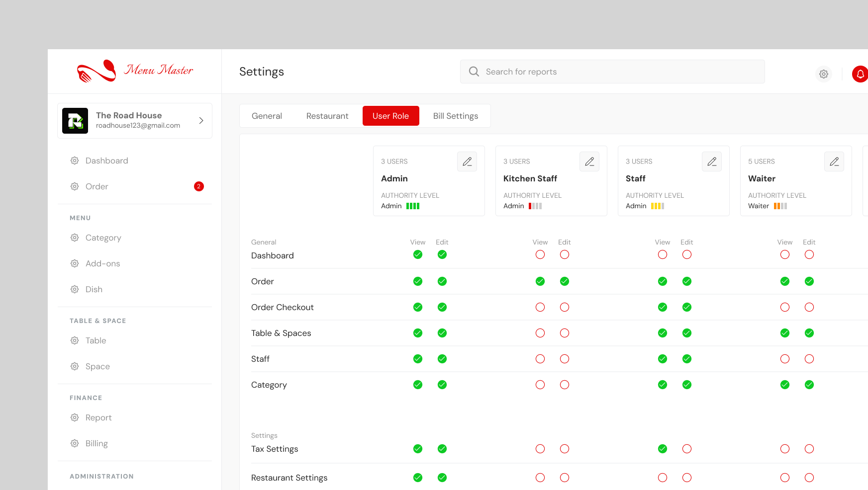Switch to the Restaurant tab

(x=327, y=116)
